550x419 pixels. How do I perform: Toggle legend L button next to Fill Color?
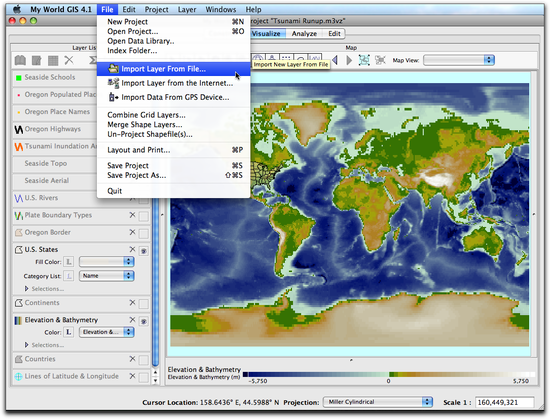coord(69,262)
